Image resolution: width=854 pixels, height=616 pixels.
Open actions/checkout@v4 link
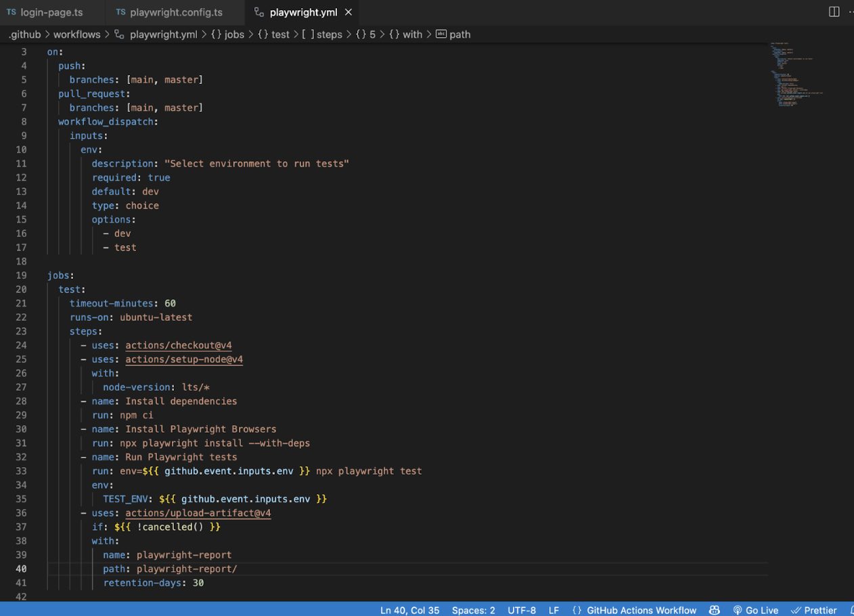(x=178, y=345)
